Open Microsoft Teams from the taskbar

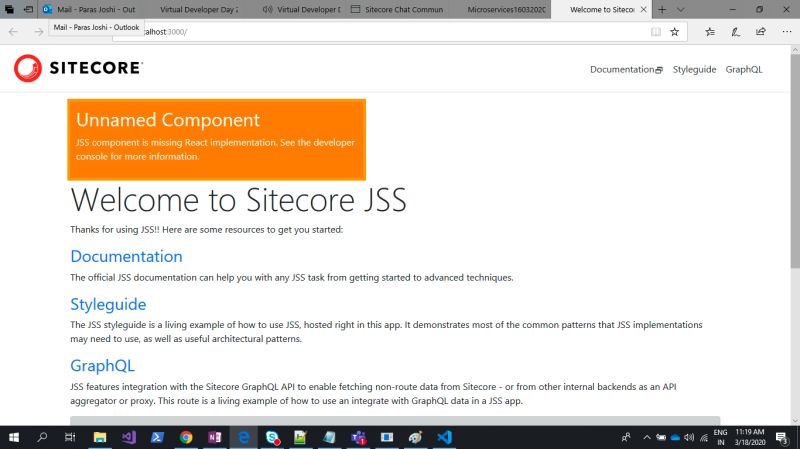(359, 437)
